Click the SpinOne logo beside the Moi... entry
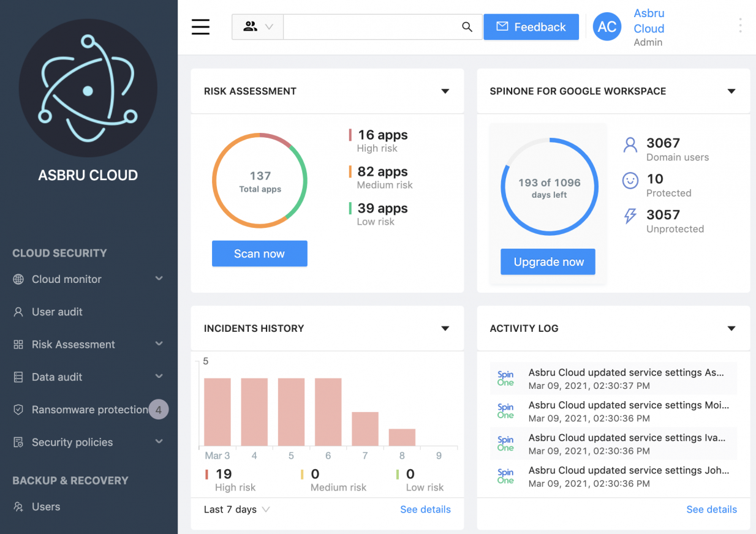Viewport: 756px width, 534px height. (505, 411)
